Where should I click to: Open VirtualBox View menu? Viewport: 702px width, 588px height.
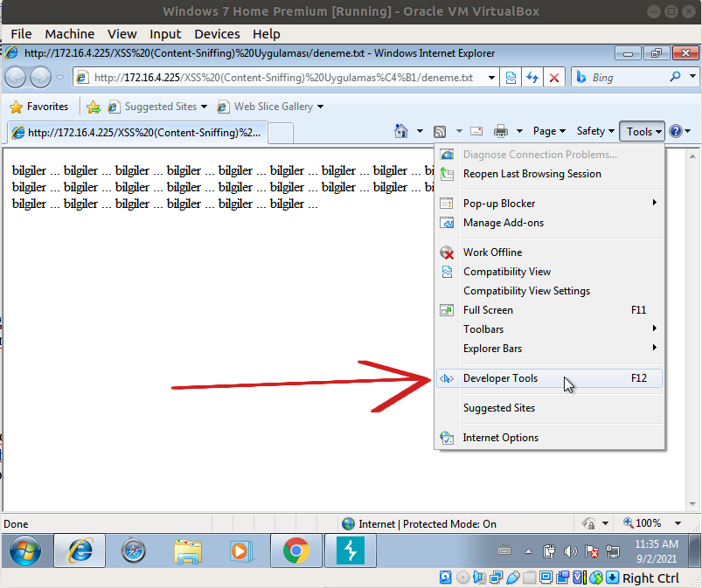(x=122, y=34)
